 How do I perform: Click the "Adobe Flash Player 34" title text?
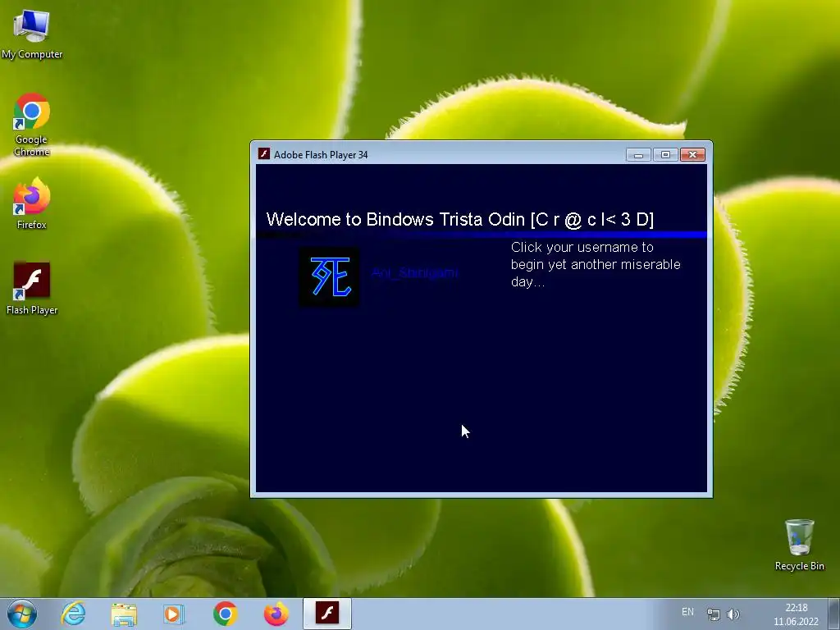[x=321, y=155]
